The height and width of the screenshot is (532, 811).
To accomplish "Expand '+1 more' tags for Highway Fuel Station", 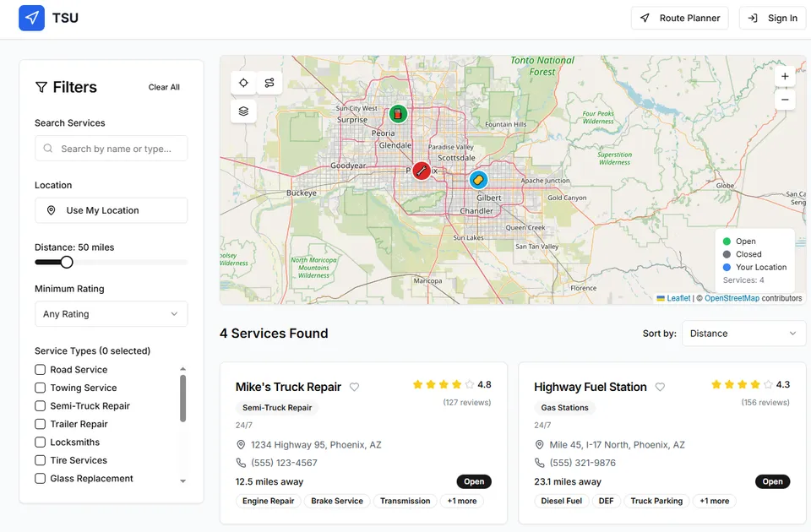I will (x=715, y=501).
